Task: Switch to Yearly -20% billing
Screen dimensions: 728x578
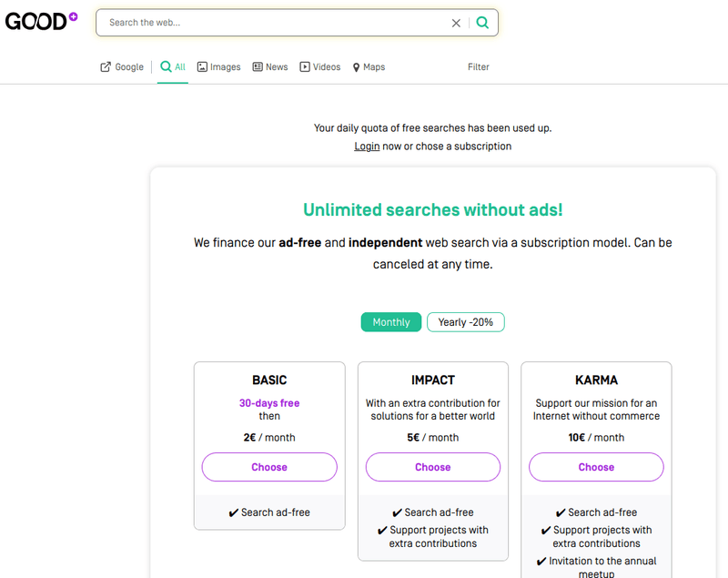Action: [x=465, y=322]
